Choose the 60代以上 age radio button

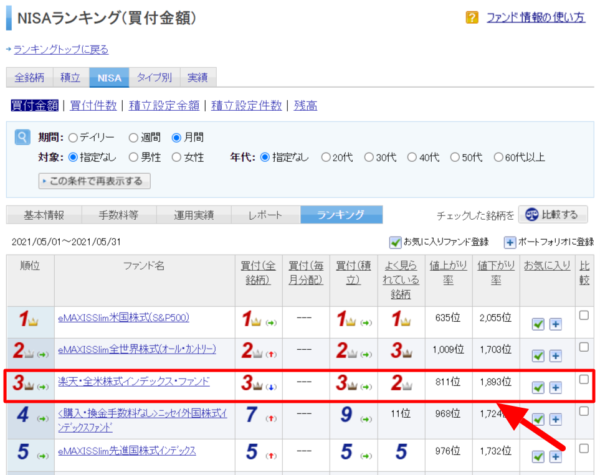(x=498, y=157)
